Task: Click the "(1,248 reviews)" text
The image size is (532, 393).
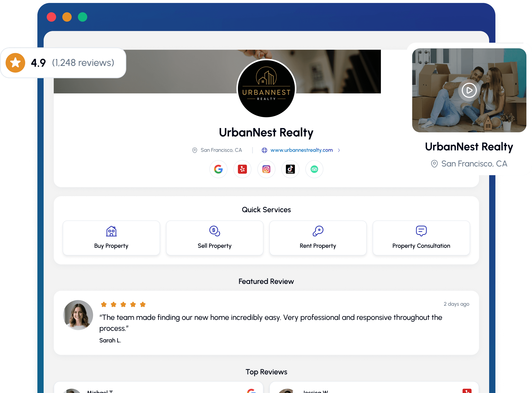Action: [83, 63]
